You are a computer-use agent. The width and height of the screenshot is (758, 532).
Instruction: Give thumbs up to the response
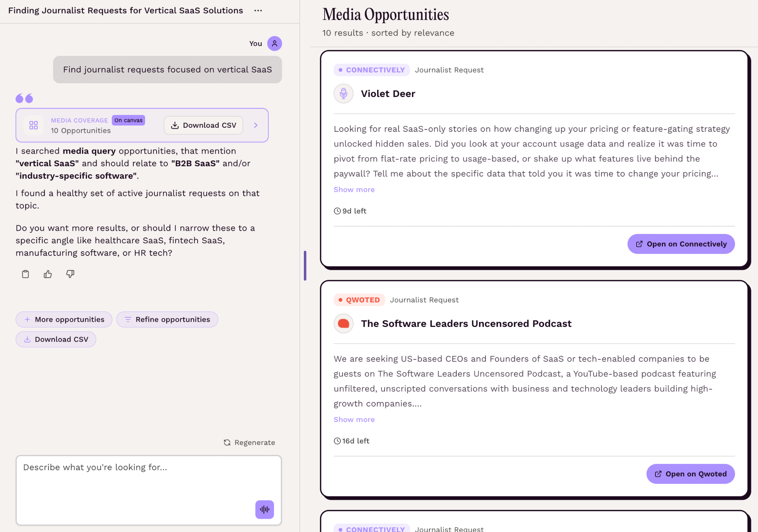48,274
